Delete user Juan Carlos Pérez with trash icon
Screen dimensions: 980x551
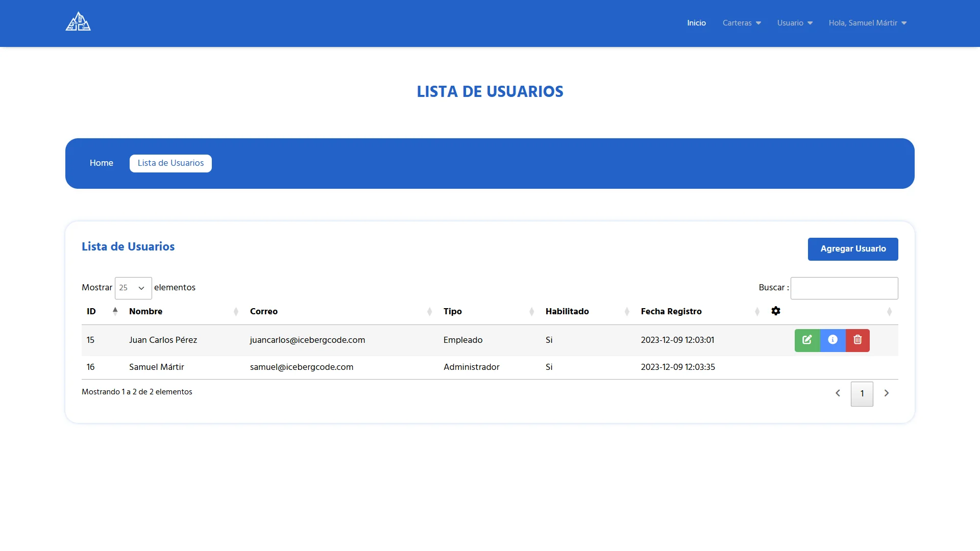coord(857,340)
